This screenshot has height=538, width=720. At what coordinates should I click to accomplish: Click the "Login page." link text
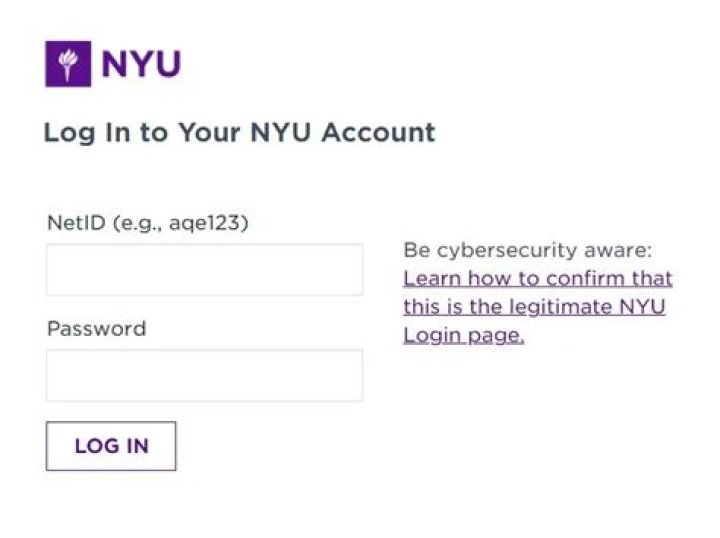463,335
